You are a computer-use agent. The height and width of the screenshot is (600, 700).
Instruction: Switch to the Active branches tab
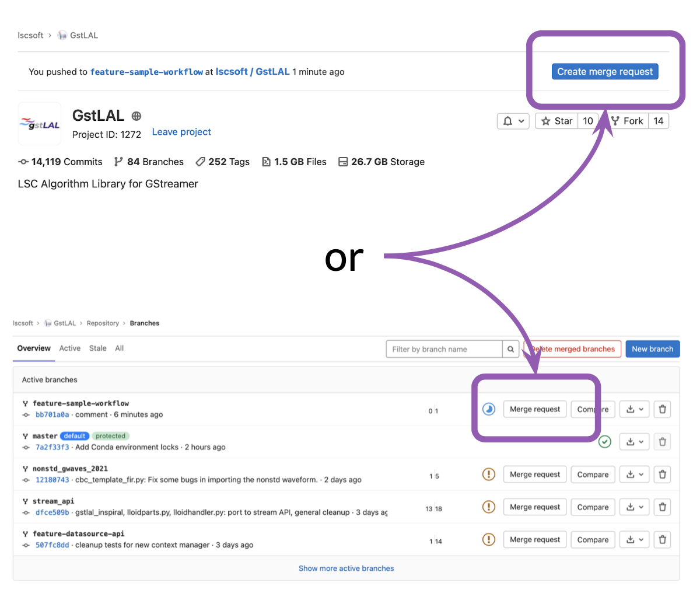click(x=70, y=348)
